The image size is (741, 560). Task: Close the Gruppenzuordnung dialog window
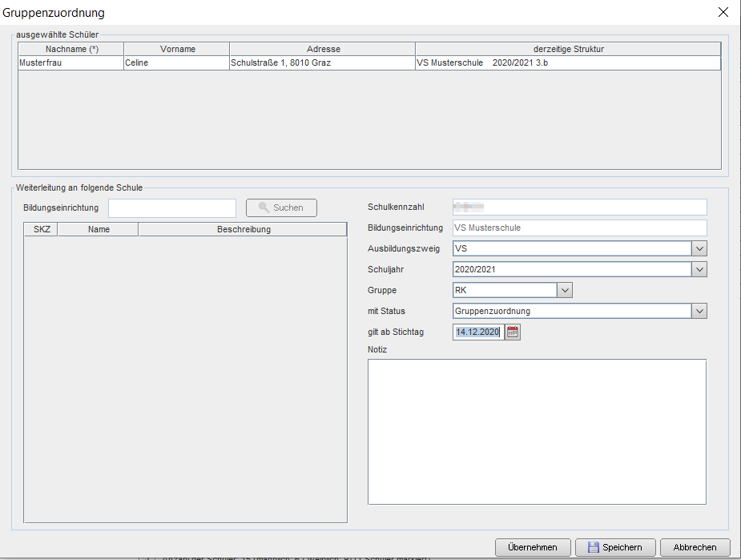(x=723, y=12)
